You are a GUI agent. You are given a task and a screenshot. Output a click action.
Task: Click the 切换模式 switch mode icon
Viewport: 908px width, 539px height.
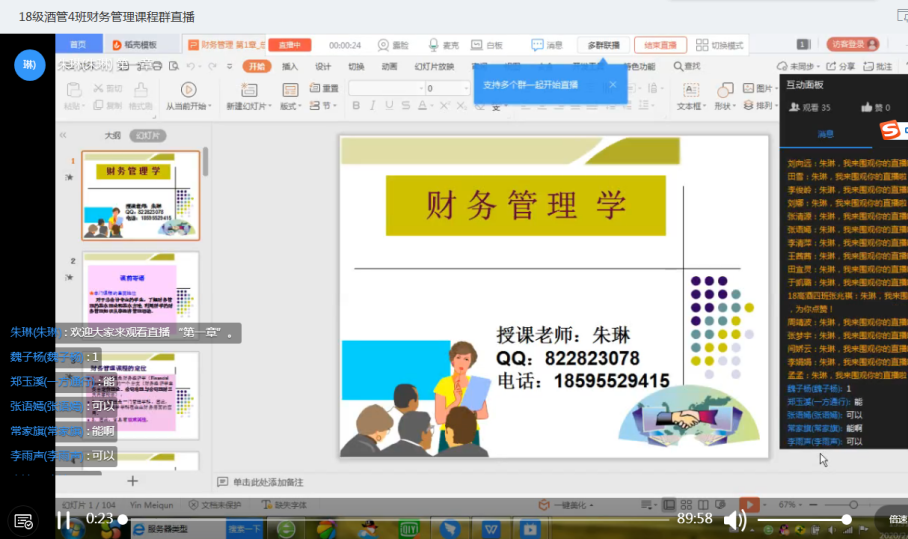(x=702, y=45)
